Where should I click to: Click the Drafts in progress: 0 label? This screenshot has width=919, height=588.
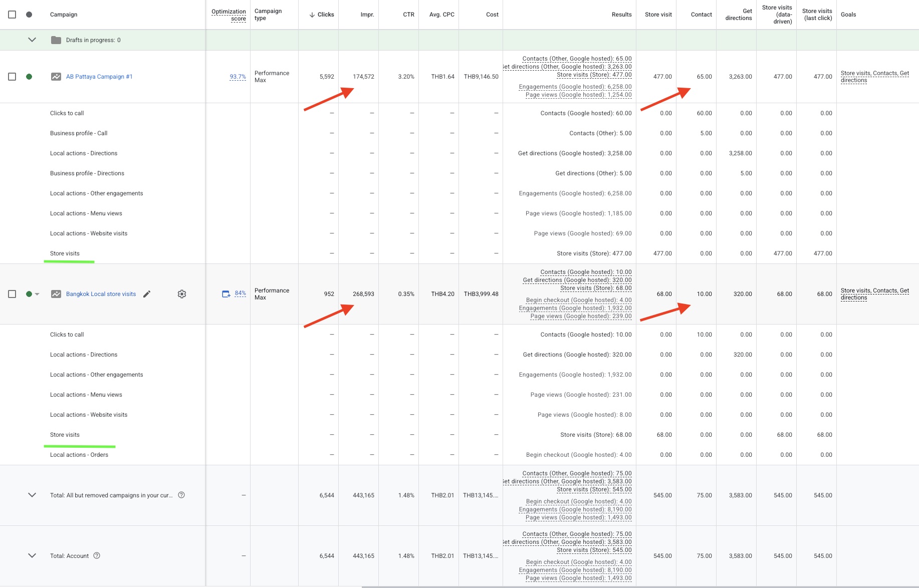(93, 40)
